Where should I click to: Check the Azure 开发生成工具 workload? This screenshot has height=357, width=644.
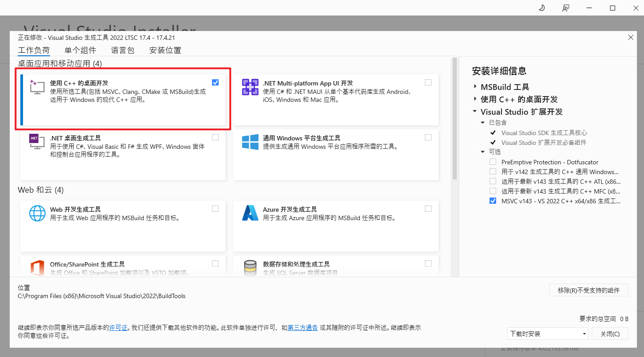(428, 209)
